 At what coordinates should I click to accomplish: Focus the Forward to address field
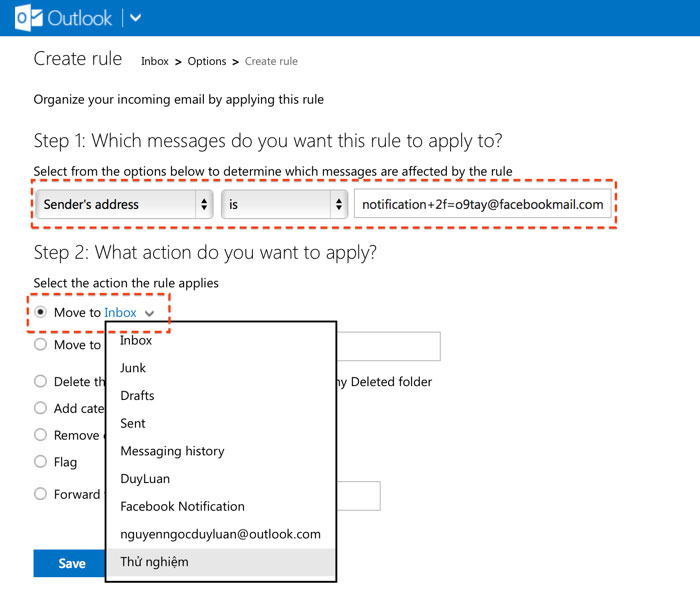[358, 496]
